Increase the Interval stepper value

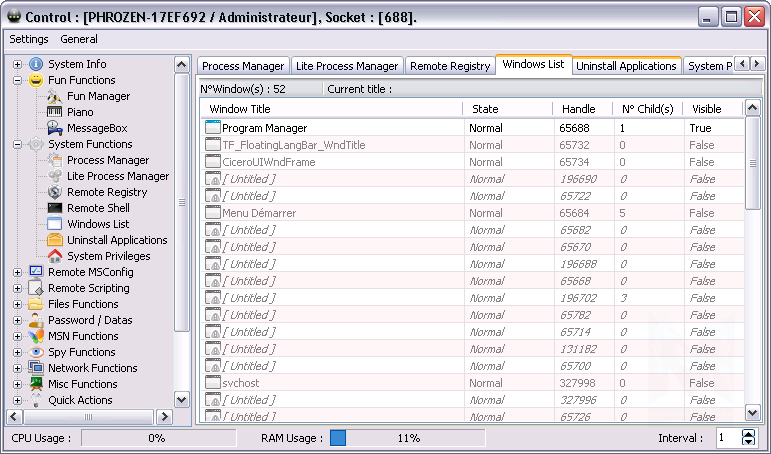click(749, 434)
